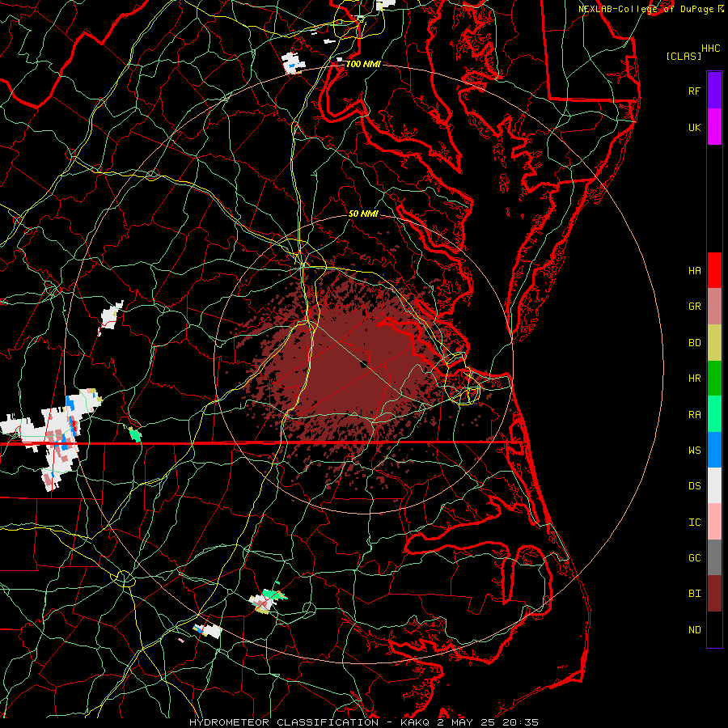Click the GR pink legend swatch
This screenshot has height=728, width=728.
point(714,306)
